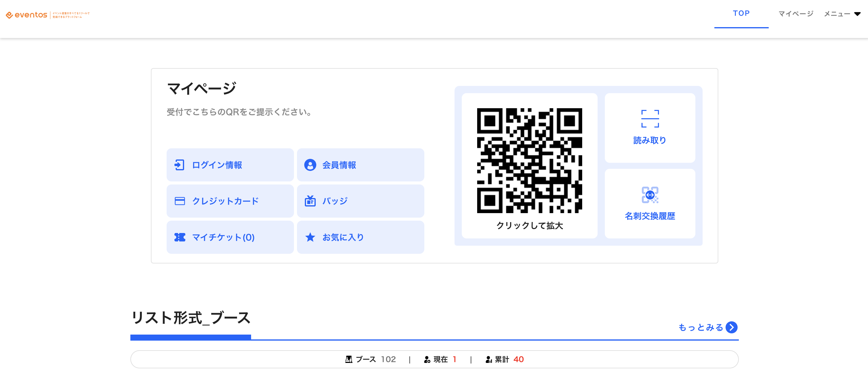Click the scan frame icon
The height and width of the screenshot is (381, 868).
650,118
